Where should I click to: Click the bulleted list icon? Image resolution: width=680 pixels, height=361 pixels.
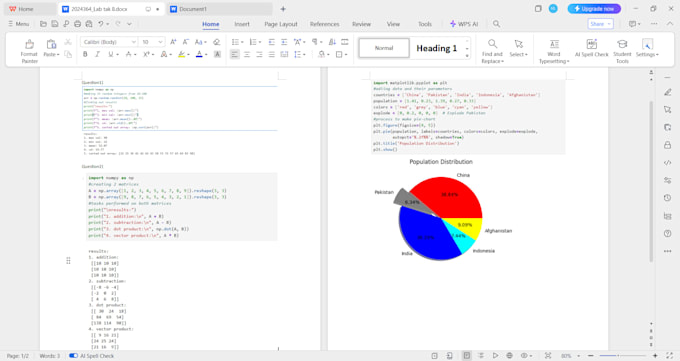(235, 42)
